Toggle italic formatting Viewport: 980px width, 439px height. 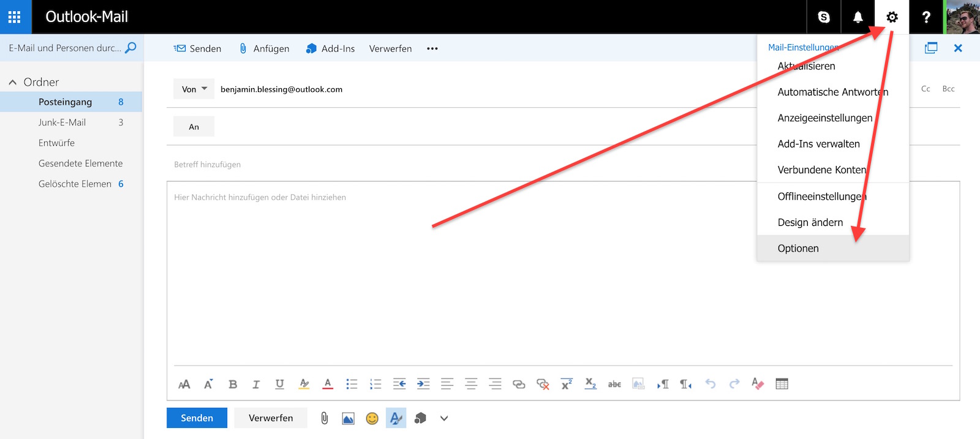point(256,385)
